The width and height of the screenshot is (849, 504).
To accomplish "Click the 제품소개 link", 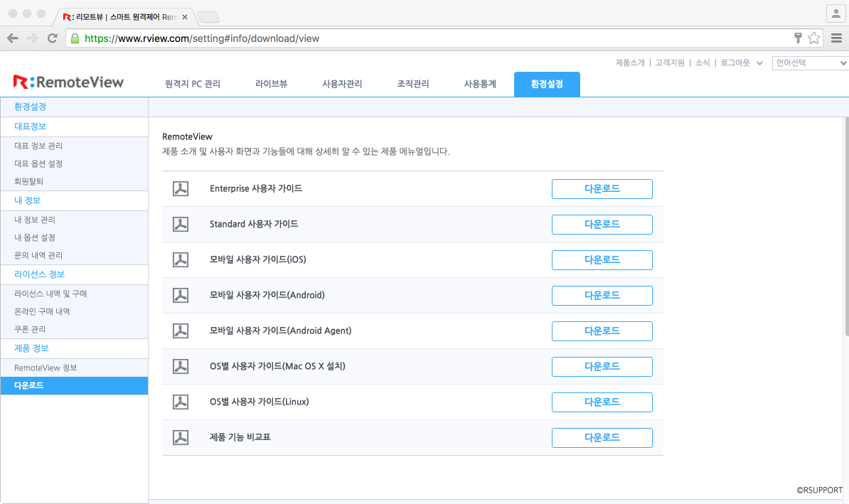I will tap(630, 63).
